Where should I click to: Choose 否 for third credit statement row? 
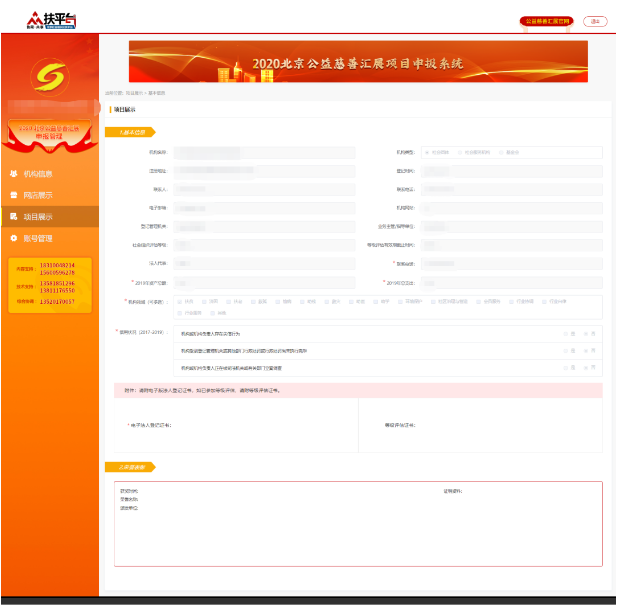[586, 368]
